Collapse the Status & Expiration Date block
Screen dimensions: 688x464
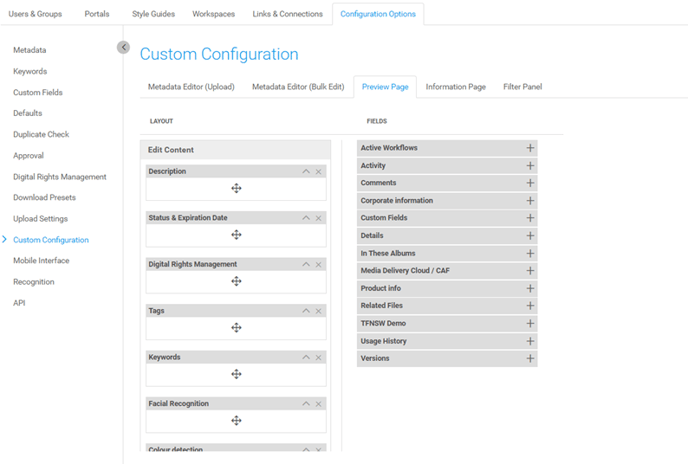pos(306,218)
